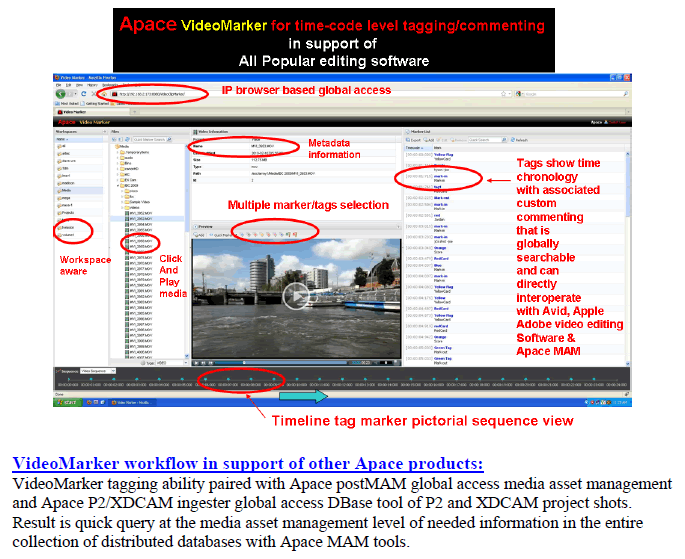
Task: Bookmark the page using the star icon
Action: point(503,93)
